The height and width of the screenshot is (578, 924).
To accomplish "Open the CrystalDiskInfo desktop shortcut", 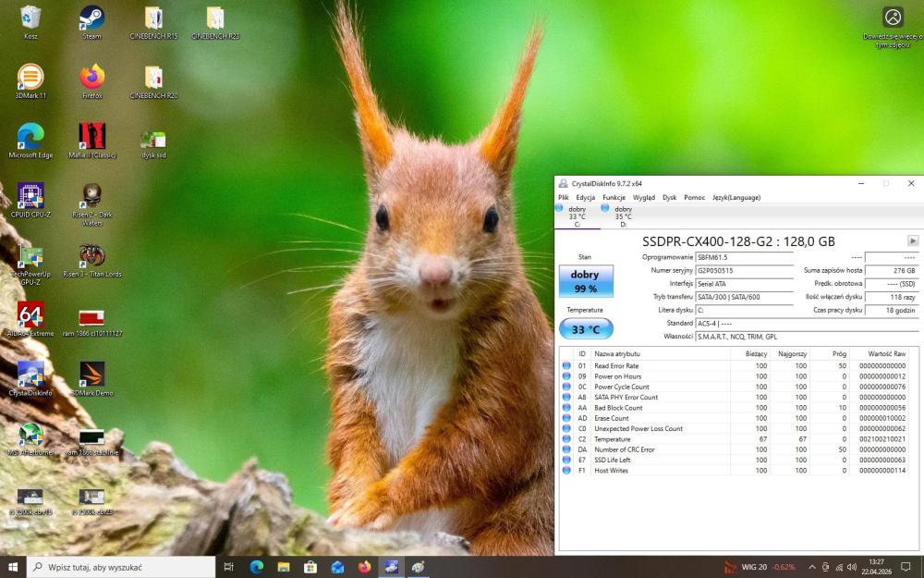I will click(x=30, y=378).
